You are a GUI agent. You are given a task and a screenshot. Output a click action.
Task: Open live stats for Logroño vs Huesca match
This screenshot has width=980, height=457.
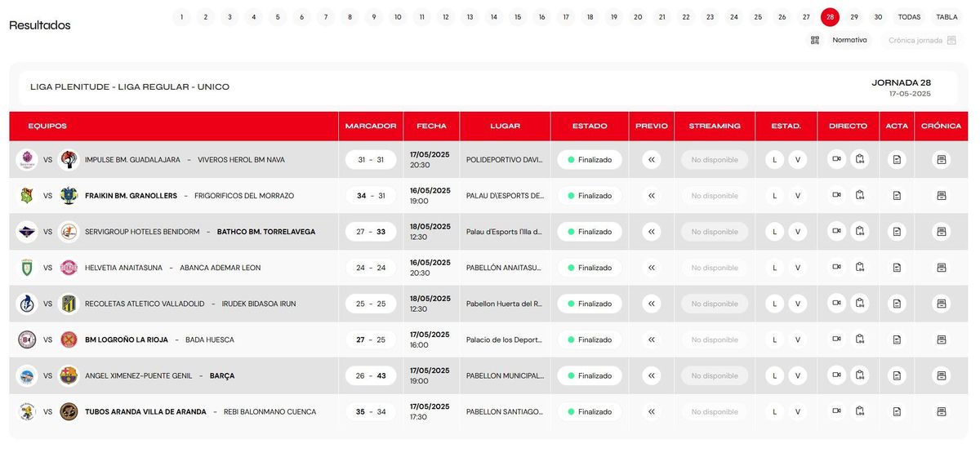(x=860, y=339)
